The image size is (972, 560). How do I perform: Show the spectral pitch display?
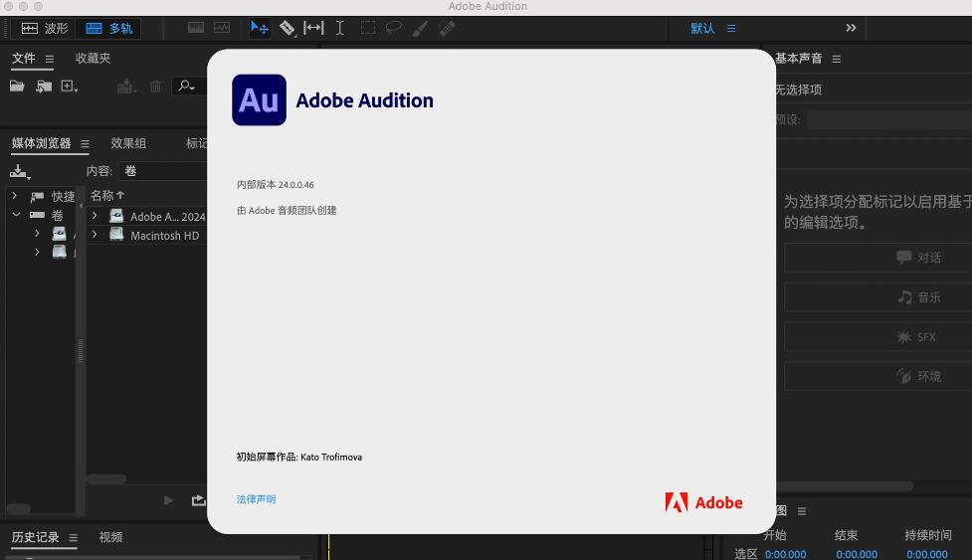tap(222, 28)
